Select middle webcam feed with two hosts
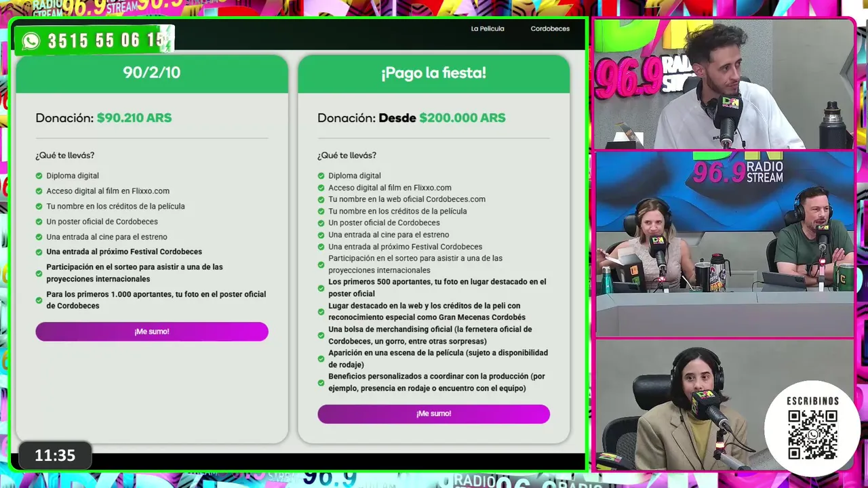The width and height of the screenshot is (868, 488). 724,243
